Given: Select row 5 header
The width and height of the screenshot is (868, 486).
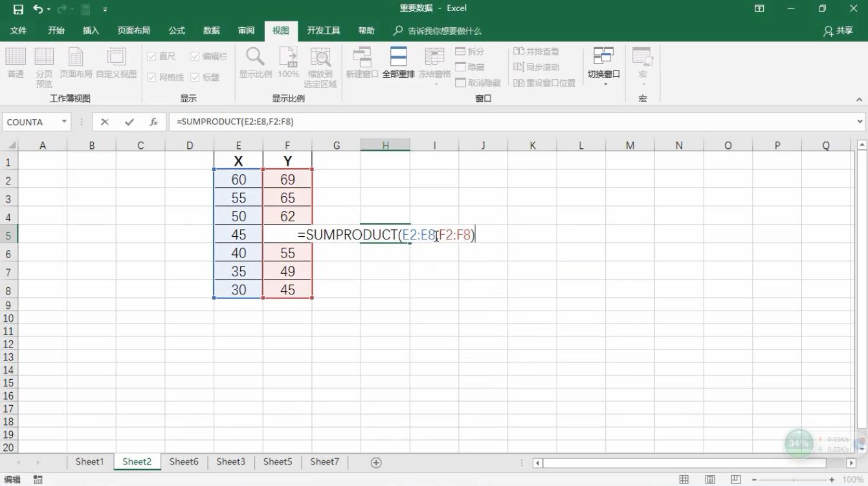Looking at the screenshot, I should tap(9, 235).
